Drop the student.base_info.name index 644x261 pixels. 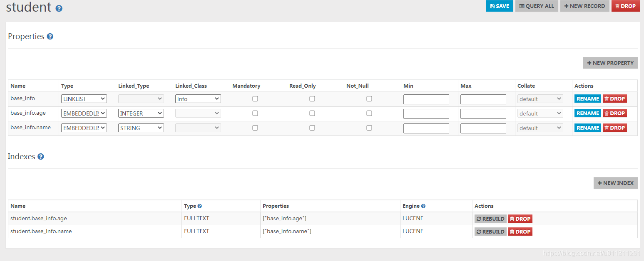coord(520,232)
